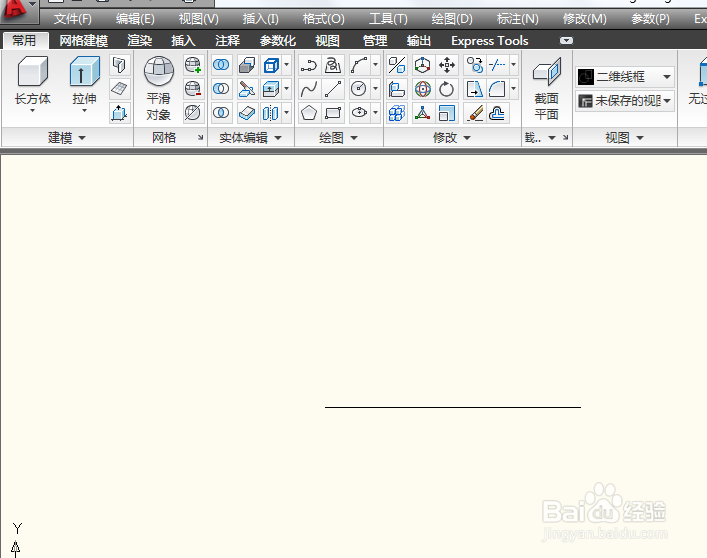Click the Polysolid tool icon
The height and width of the screenshot is (558, 707).
click(119, 65)
